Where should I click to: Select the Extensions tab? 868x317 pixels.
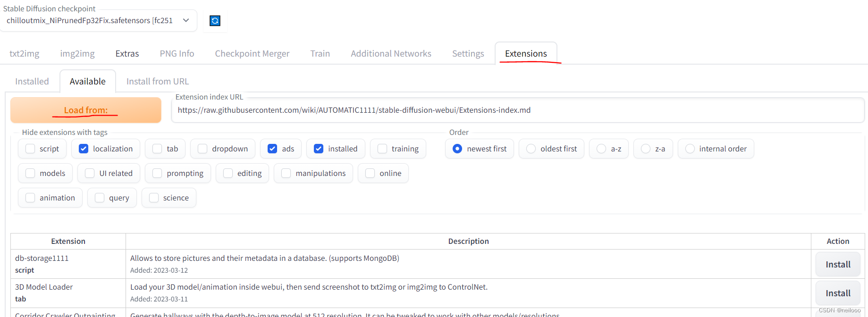pyautogui.click(x=526, y=54)
